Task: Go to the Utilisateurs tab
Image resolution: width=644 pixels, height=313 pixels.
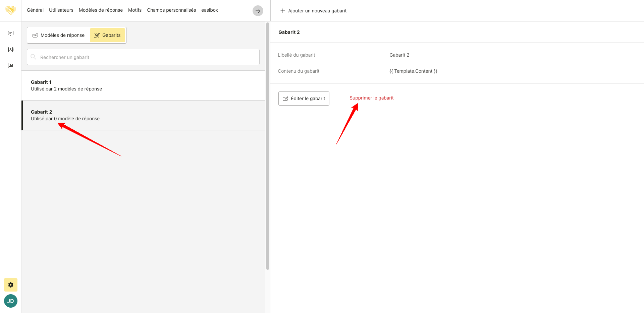Action: [61, 10]
